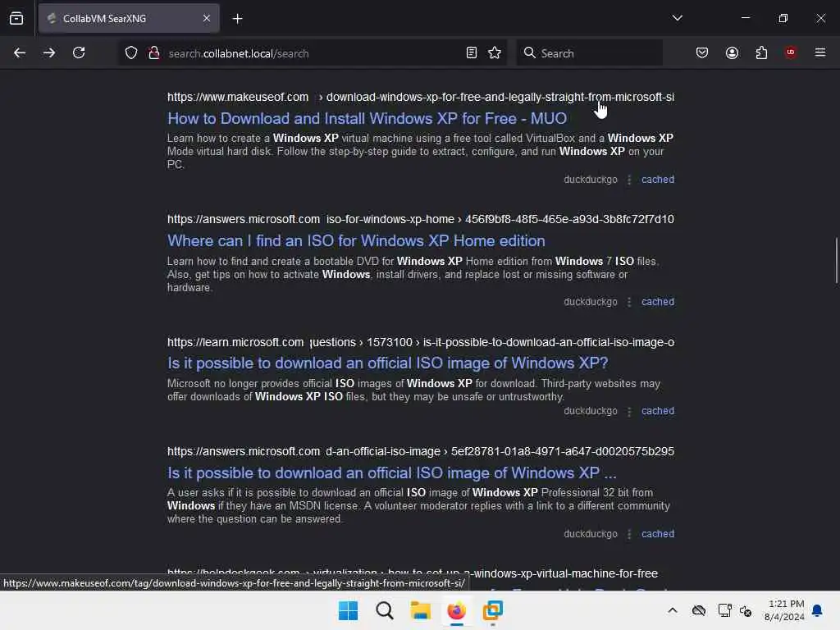Toggle reader view icon
Screen dimensions: 840x630
tap(472, 53)
